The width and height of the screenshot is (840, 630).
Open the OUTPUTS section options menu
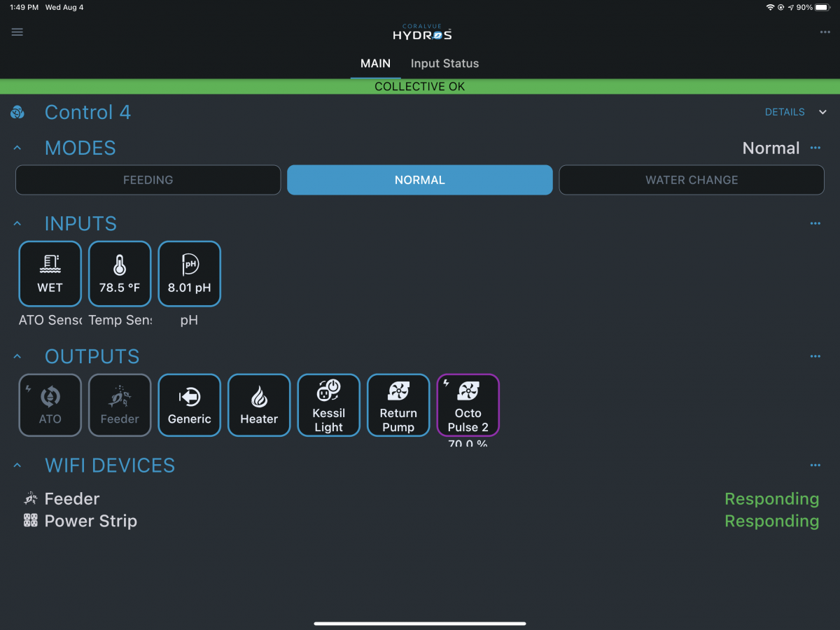pyautogui.click(x=815, y=356)
